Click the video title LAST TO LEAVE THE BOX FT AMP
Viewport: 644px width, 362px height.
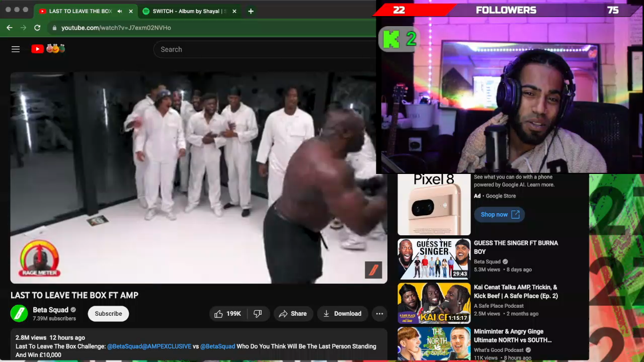[x=74, y=295]
